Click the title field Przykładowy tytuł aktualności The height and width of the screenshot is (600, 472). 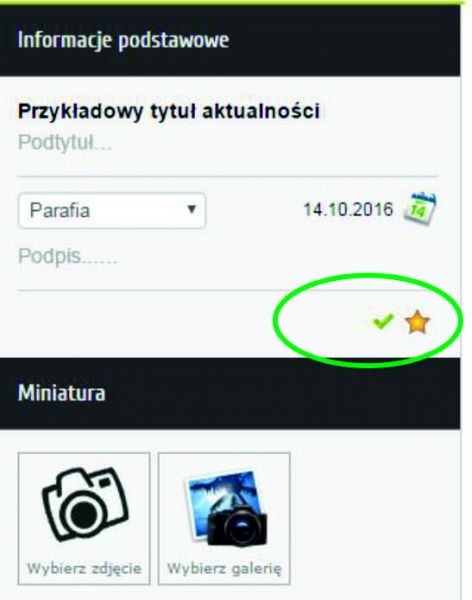168,111
